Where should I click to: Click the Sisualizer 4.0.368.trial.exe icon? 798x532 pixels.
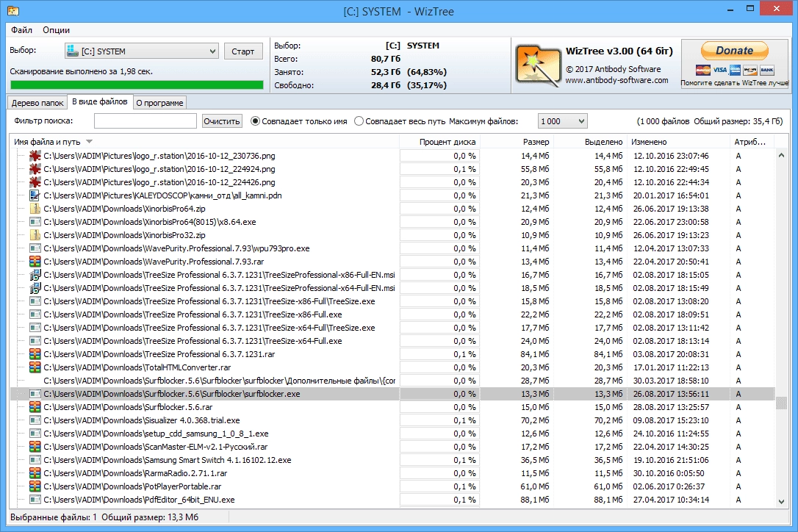tap(35, 420)
